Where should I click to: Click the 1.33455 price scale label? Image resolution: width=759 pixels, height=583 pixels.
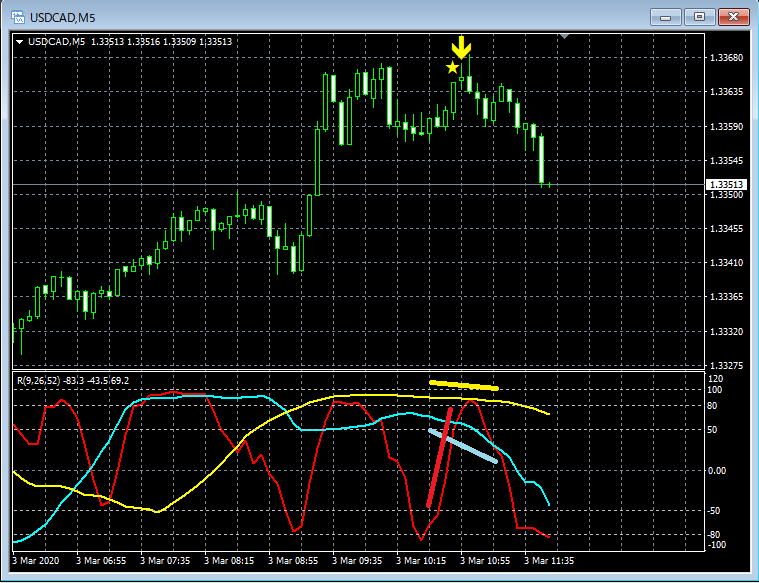(726, 229)
